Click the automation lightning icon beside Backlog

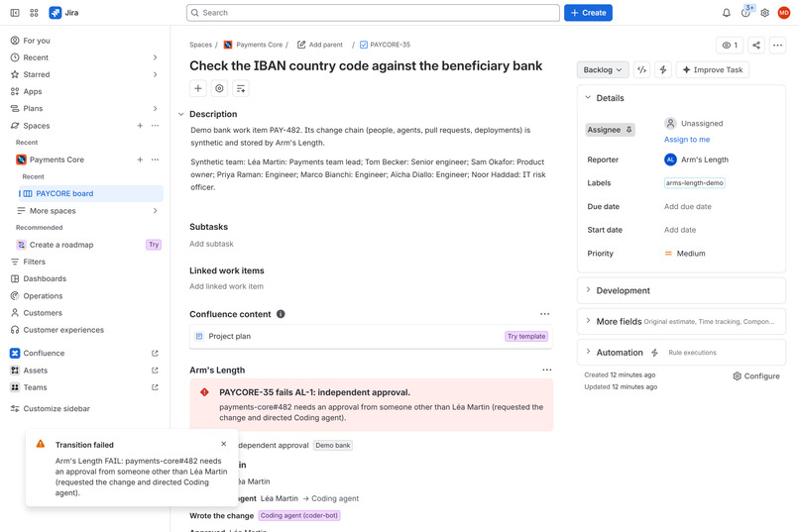(x=663, y=69)
